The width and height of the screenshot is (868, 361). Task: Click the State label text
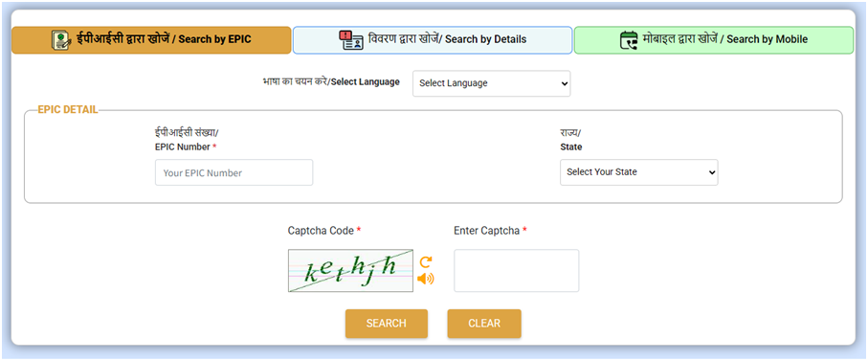pyautogui.click(x=571, y=147)
